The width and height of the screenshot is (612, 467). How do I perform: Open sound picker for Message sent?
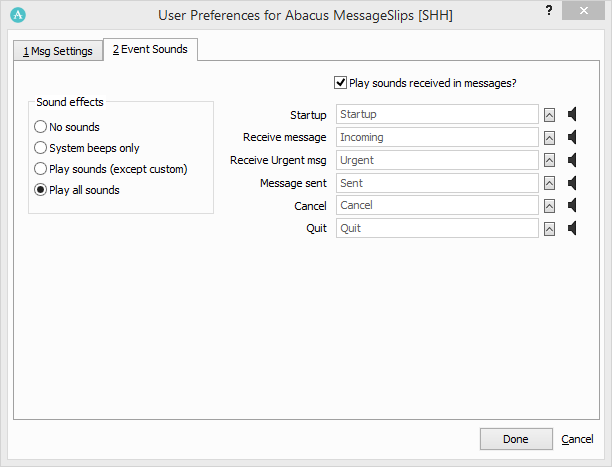[x=550, y=184]
